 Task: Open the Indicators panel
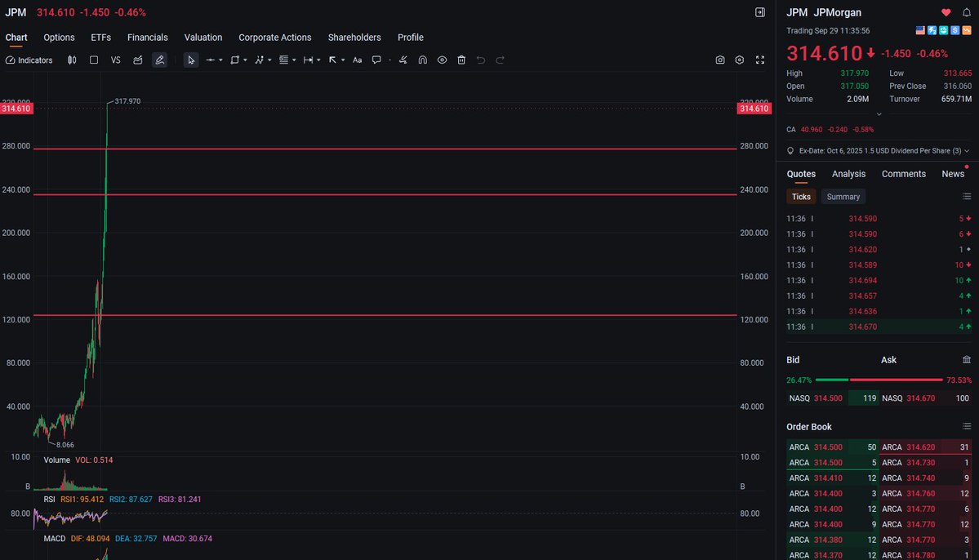pyautogui.click(x=29, y=60)
